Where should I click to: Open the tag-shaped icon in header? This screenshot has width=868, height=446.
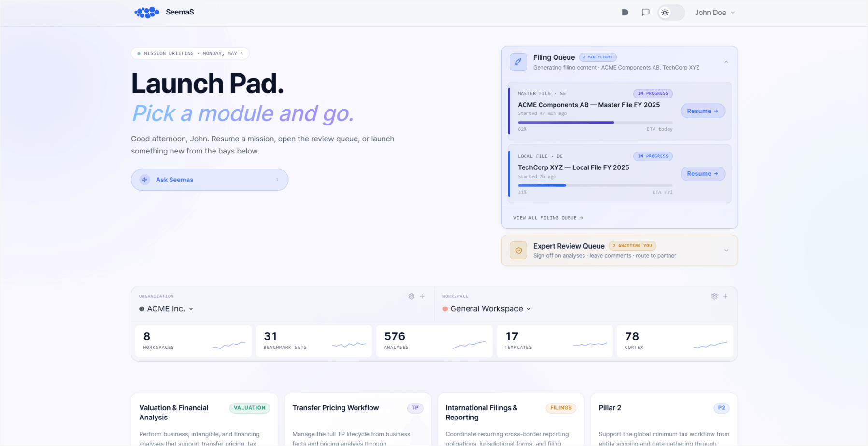coord(625,13)
